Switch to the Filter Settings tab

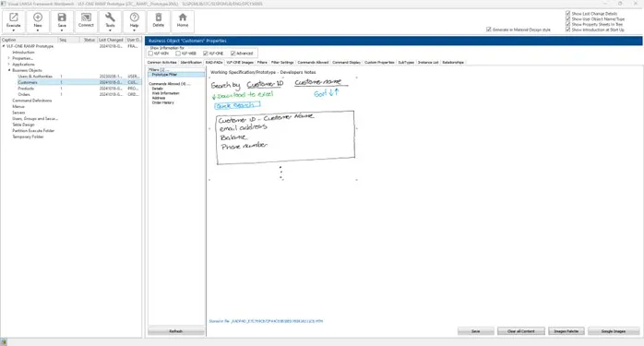[282, 63]
